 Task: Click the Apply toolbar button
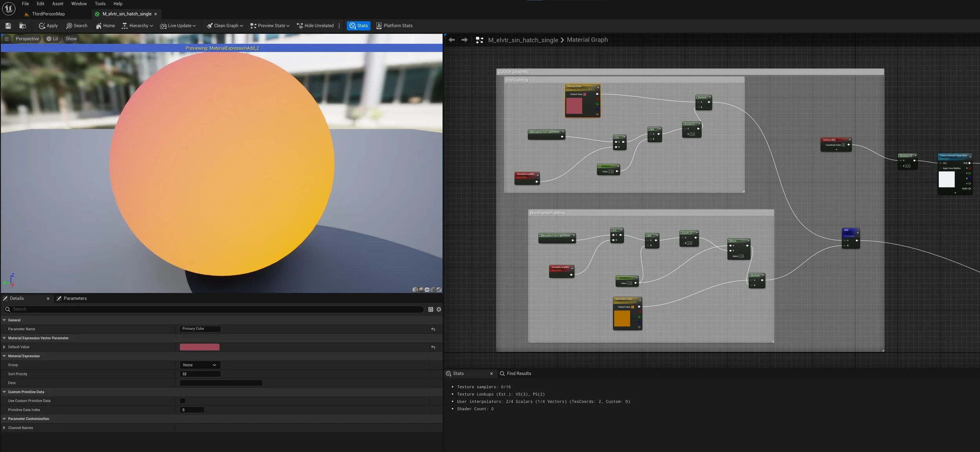[48, 26]
